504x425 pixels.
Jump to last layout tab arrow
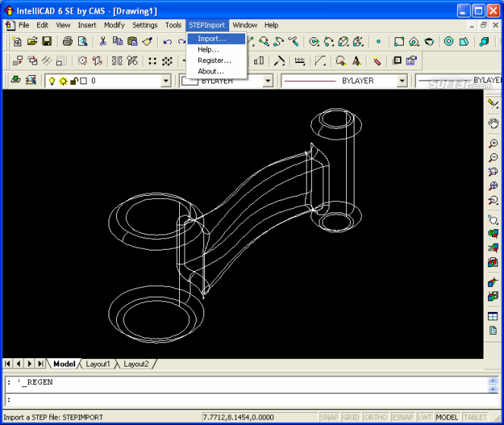[x=40, y=364]
